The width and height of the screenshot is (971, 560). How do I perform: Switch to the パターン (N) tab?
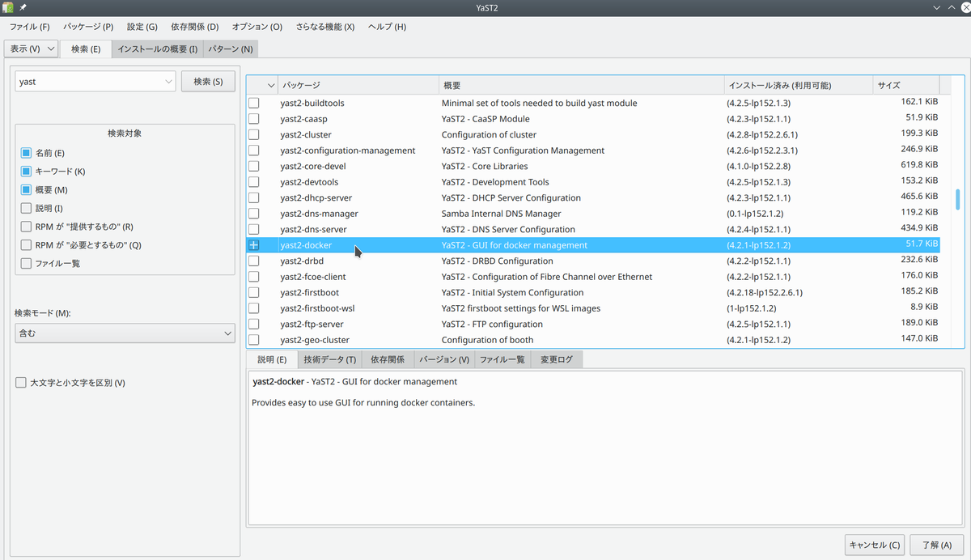coord(231,49)
